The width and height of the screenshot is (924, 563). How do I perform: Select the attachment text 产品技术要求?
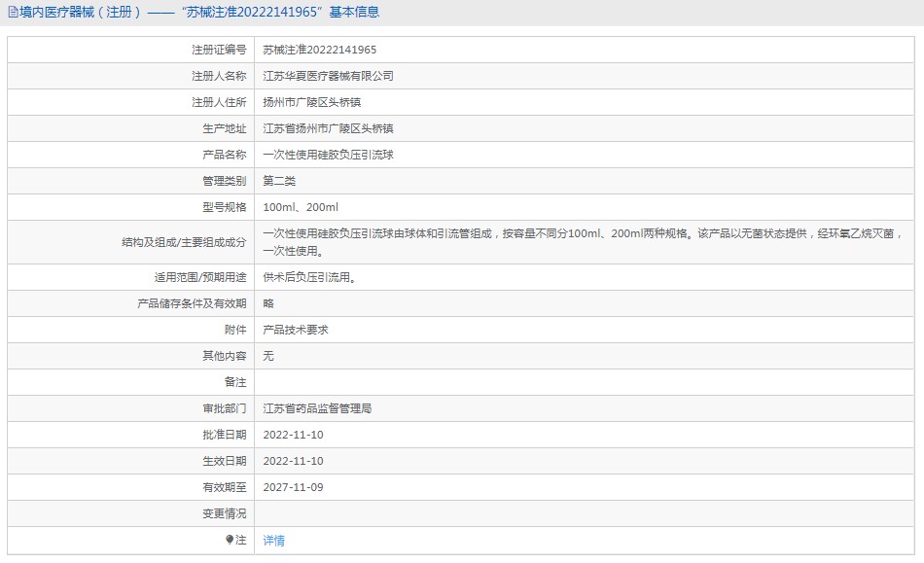(x=296, y=330)
